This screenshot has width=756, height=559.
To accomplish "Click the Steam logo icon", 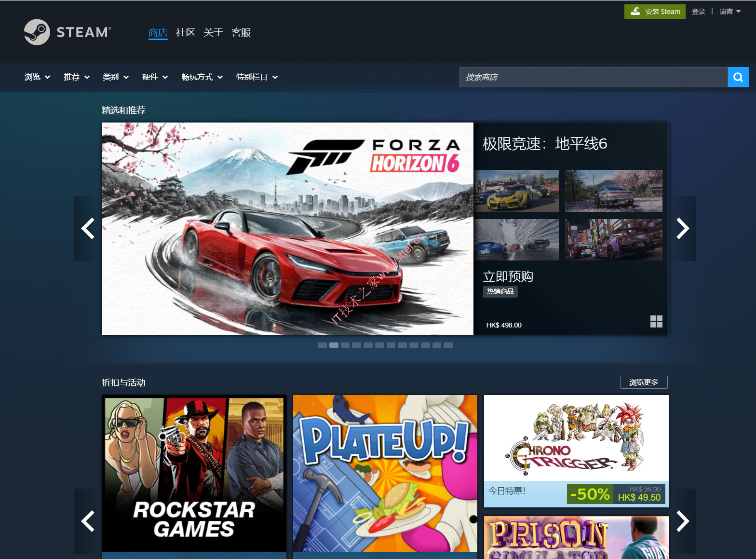I will coord(37,32).
